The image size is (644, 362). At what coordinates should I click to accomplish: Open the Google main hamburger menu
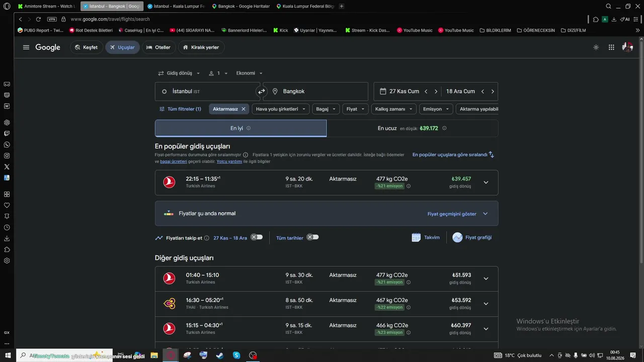tap(26, 47)
